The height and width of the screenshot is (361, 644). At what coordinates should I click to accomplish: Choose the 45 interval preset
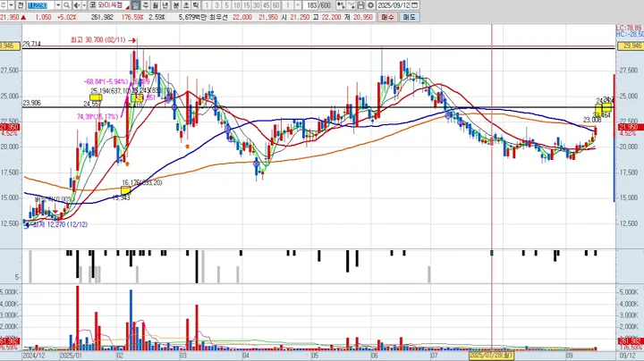(x=267, y=5)
